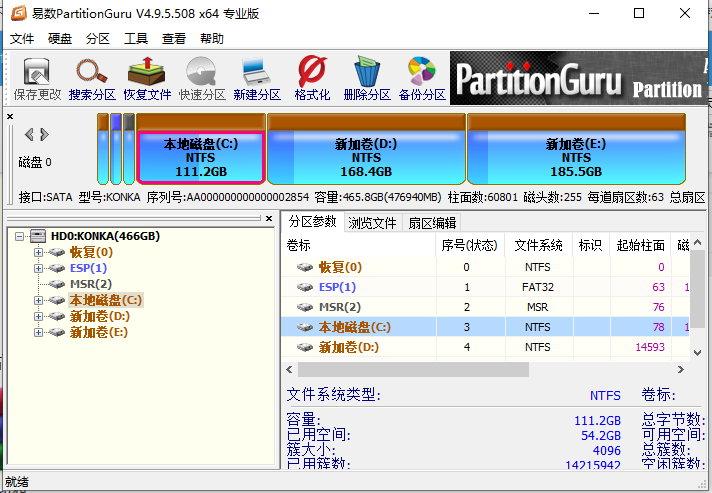Create a partition with 新建分区 icon
The height and width of the screenshot is (493, 712).
(x=257, y=78)
